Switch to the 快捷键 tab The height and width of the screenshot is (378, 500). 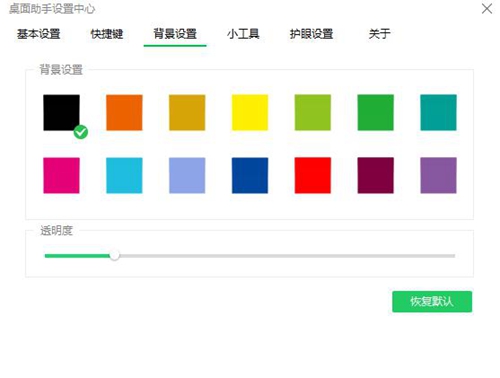click(x=107, y=34)
